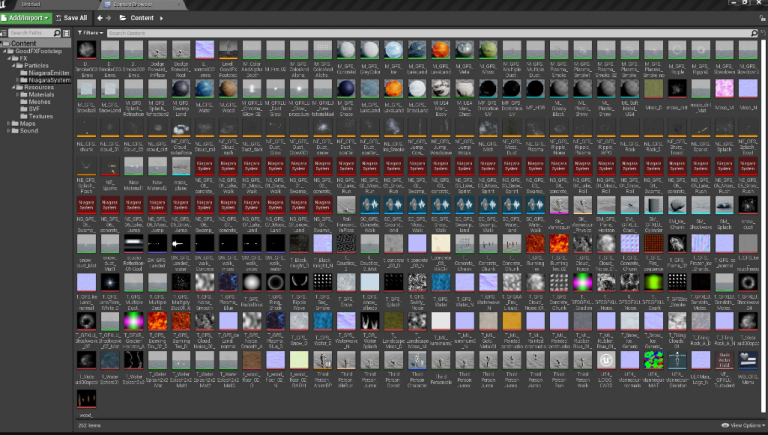768x435 pixels.
Task: Select the M_GFS_Concrete sphere material
Action: click(x=346, y=50)
